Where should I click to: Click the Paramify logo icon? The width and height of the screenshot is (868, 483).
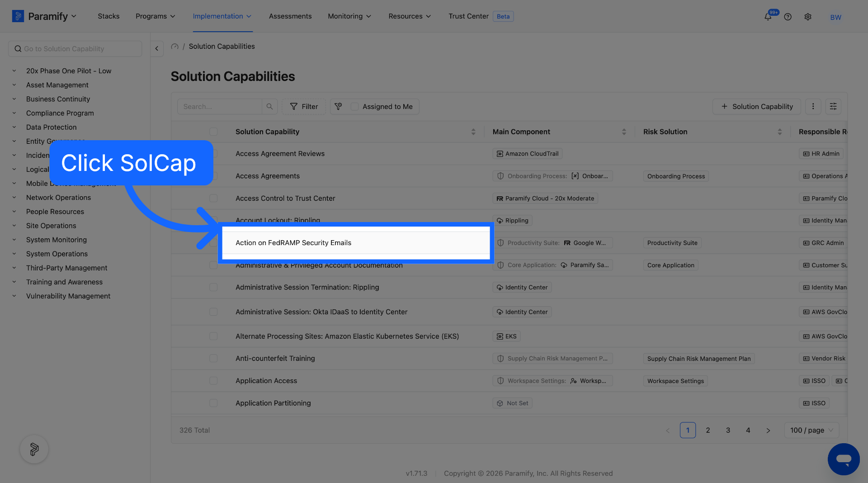point(18,16)
